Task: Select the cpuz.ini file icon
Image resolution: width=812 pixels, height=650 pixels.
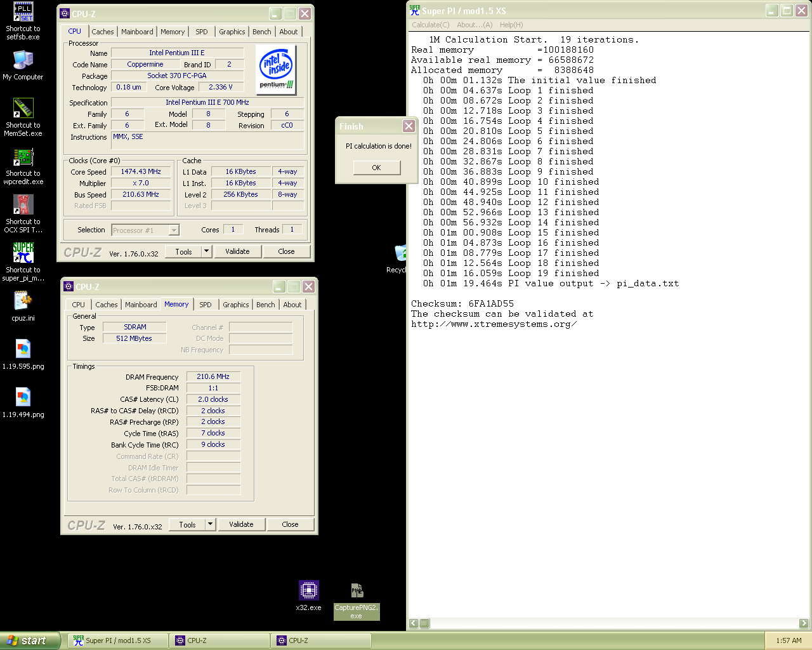Action: [23, 302]
